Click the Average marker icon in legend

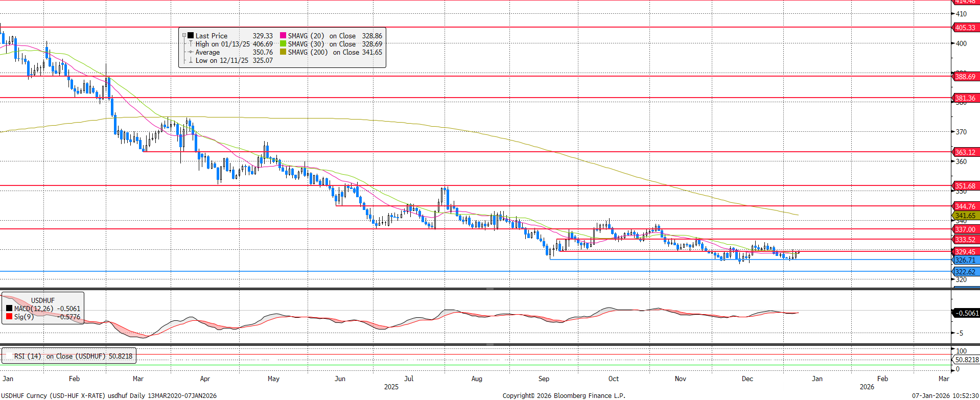pyautogui.click(x=191, y=52)
